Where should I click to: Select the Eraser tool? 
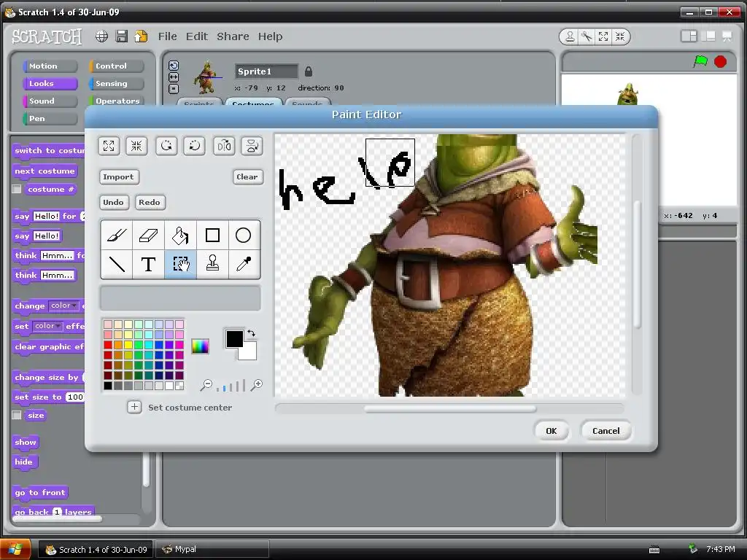148,236
